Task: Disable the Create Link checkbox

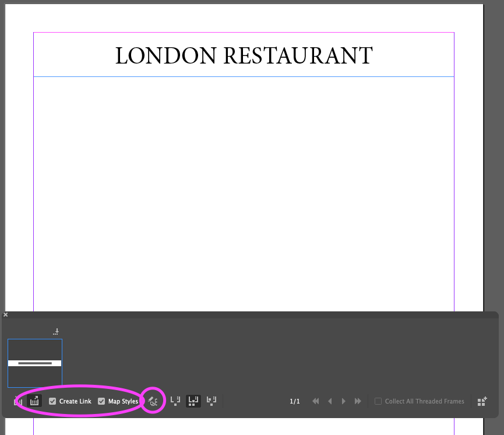Action: point(52,401)
